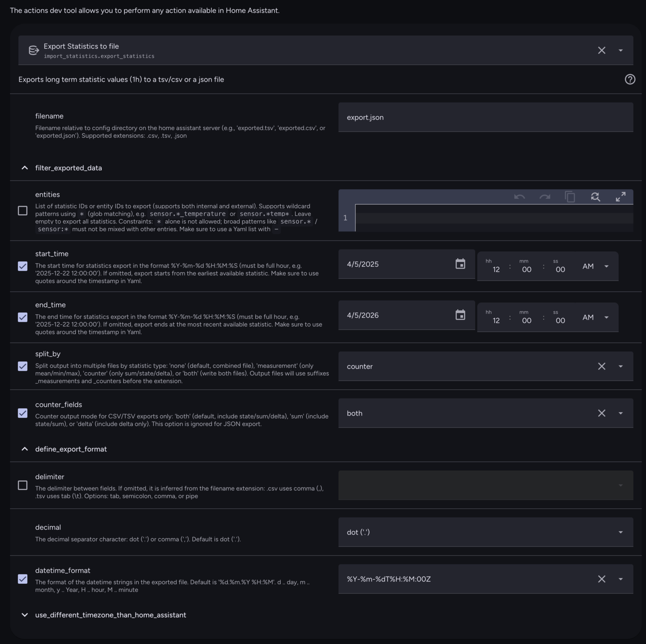Undo changes in the entities YAML editor
The height and width of the screenshot is (644, 646).
(519, 197)
